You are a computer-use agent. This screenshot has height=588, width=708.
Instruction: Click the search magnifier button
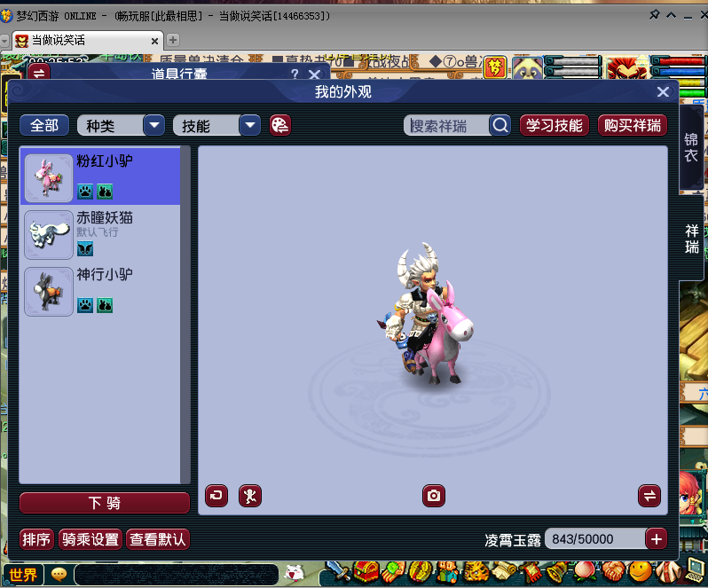(500, 125)
